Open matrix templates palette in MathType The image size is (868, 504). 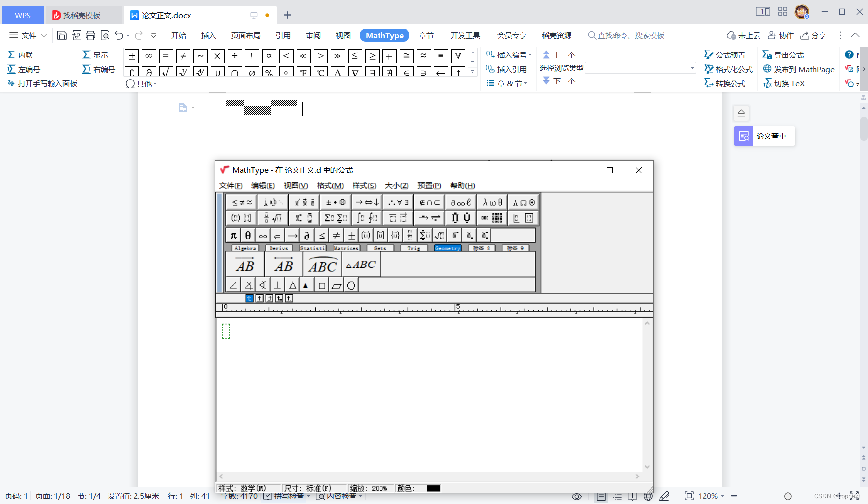pyautogui.click(x=492, y=218)
